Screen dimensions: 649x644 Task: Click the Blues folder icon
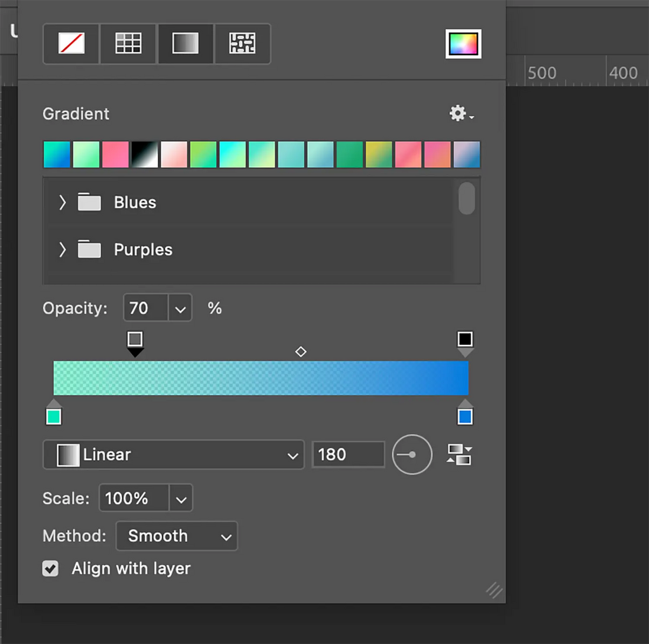click(89, 202)
